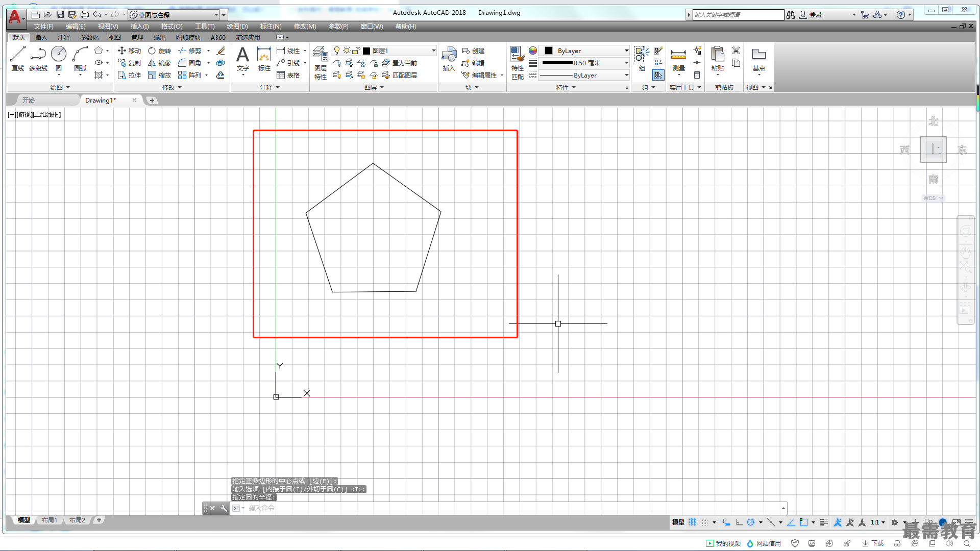
Task: Open the 修改(M) menu
Action: click(x=305, y=26)
